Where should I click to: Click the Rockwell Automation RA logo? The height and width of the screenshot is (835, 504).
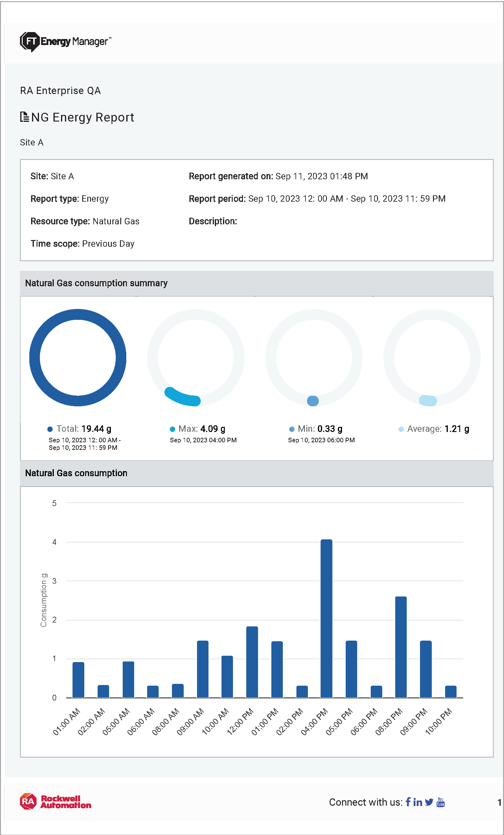coord(29,801)
